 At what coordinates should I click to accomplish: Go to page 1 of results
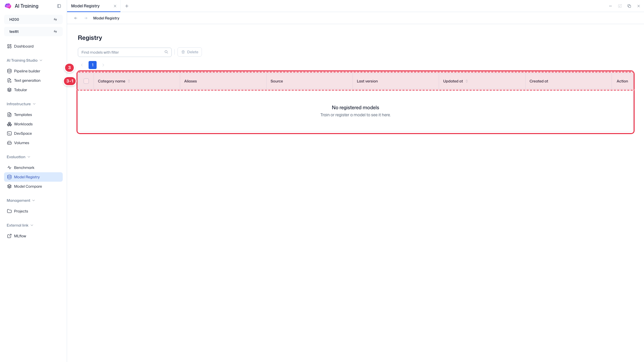[93, 65]
